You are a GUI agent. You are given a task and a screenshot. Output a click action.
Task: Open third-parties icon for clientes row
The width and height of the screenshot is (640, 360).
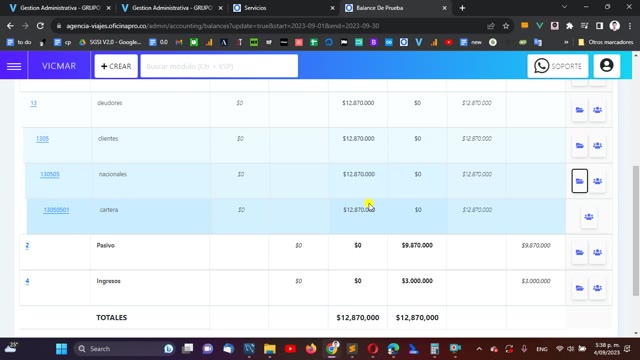pyautogui.click(x=598, y=145)
